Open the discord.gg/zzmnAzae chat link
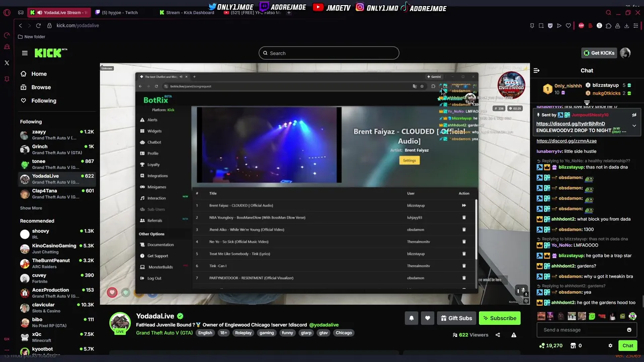 click(x=567, y=141)
